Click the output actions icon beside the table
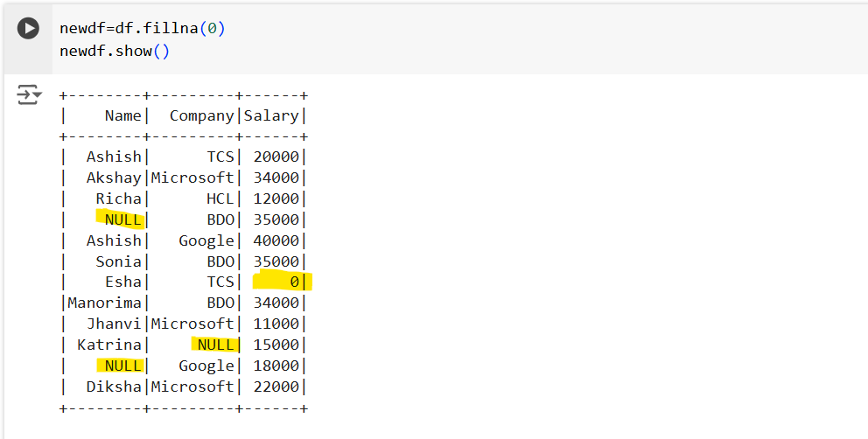The width and height of the screenshot is (868, 439). pyautogui.click(x=29, y=94)
